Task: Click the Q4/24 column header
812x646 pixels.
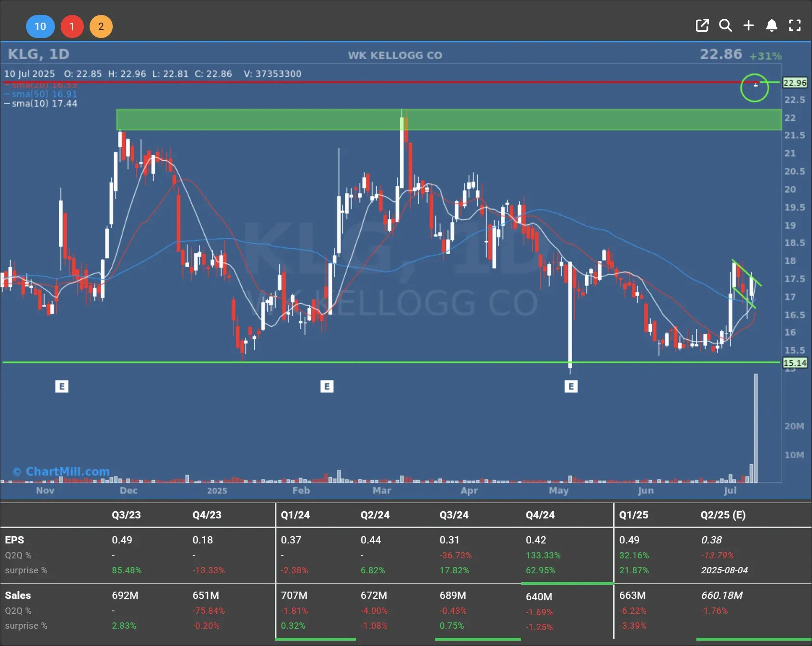Action: click(540, 515)
